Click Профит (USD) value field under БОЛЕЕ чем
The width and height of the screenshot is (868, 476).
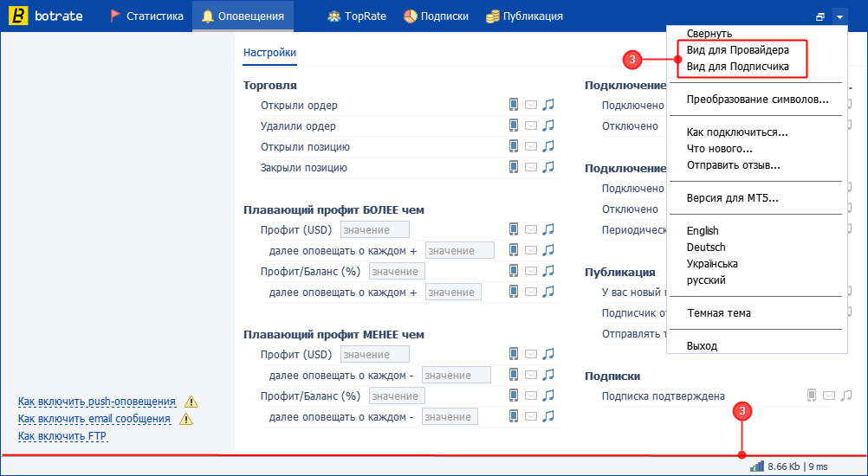pos(375,229)
